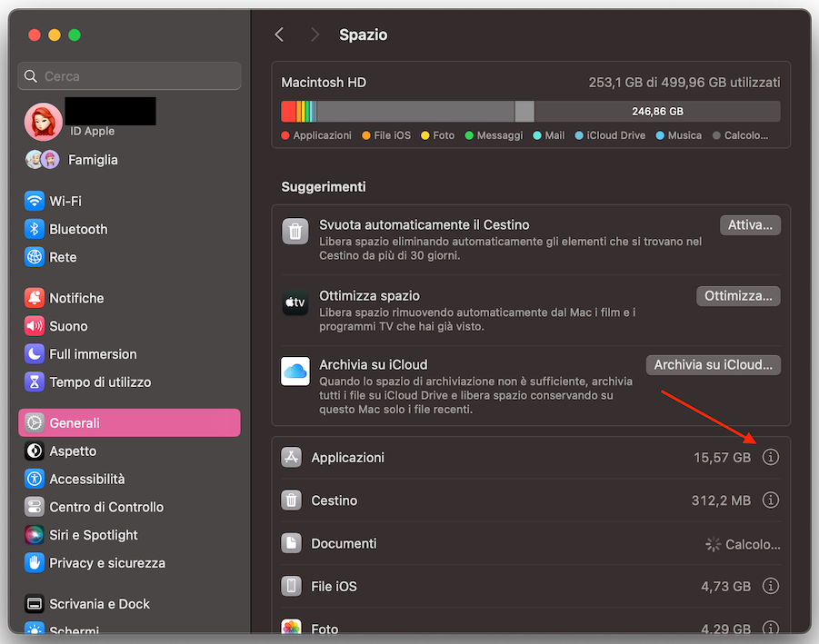Click the Full immersion moon icon
Viewport: 819px width, 644px height.
(34, 354)
